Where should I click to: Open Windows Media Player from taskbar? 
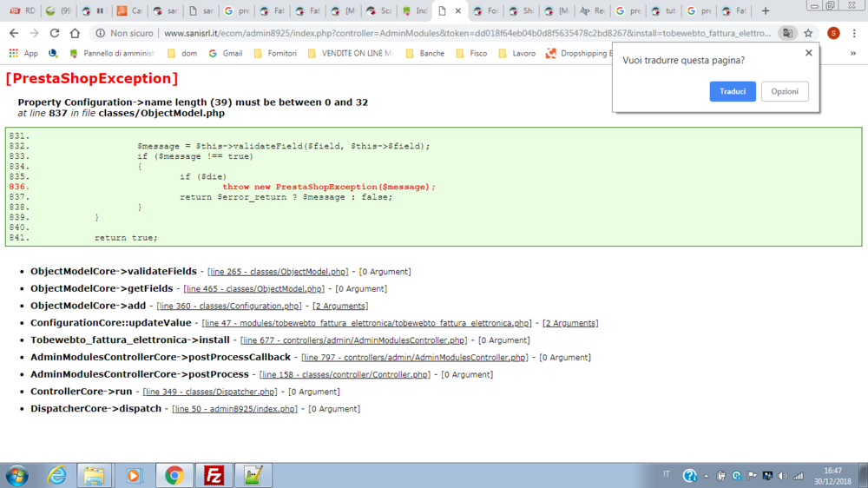pos(133,475)
